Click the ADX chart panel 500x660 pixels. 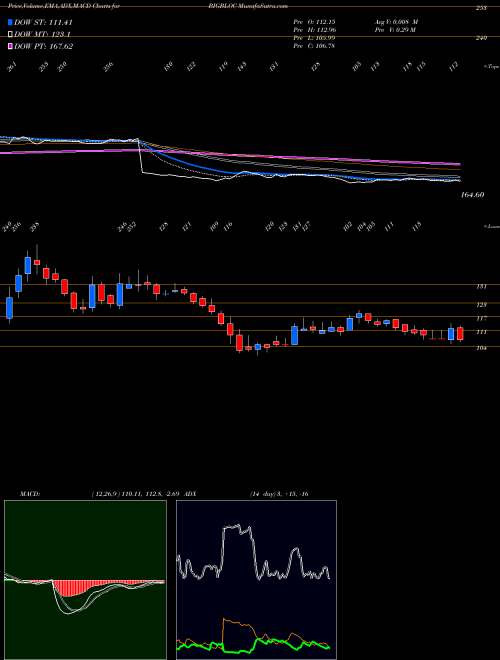(x=256, y=580)
